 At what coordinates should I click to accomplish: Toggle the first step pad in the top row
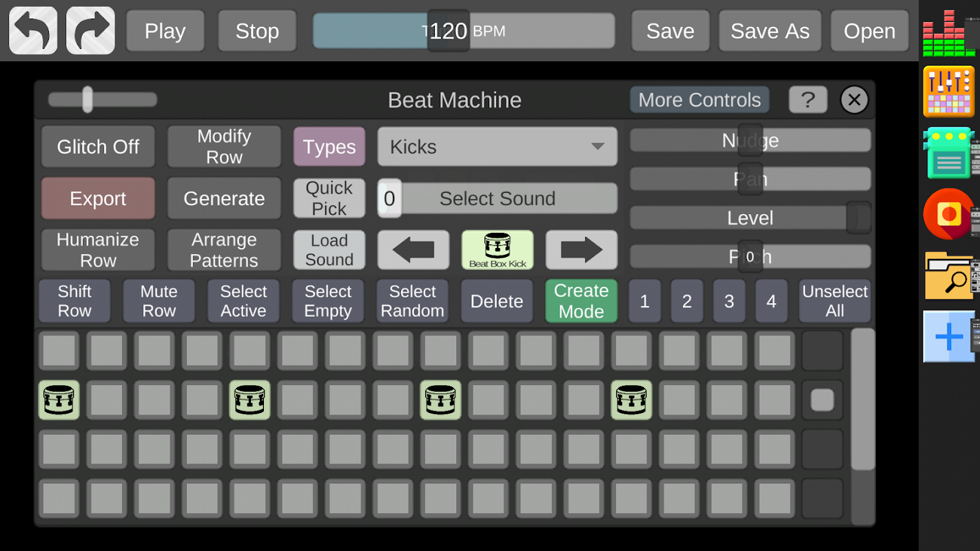(59, 351)
